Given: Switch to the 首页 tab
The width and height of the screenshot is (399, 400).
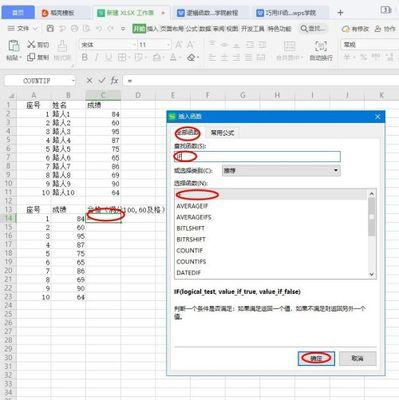Looking at the screenshot, I should pos(18,13).
